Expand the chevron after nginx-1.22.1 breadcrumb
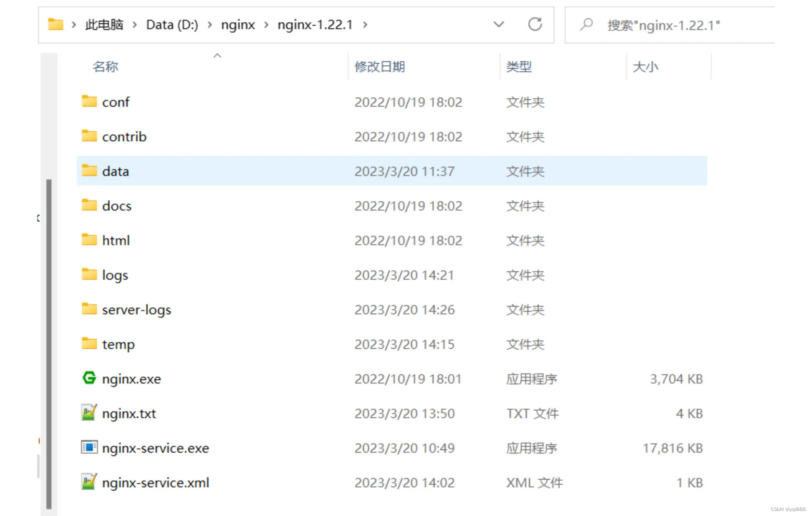Image resolution: width=812 pixels, height=516 pixels. tap(365, 25)
